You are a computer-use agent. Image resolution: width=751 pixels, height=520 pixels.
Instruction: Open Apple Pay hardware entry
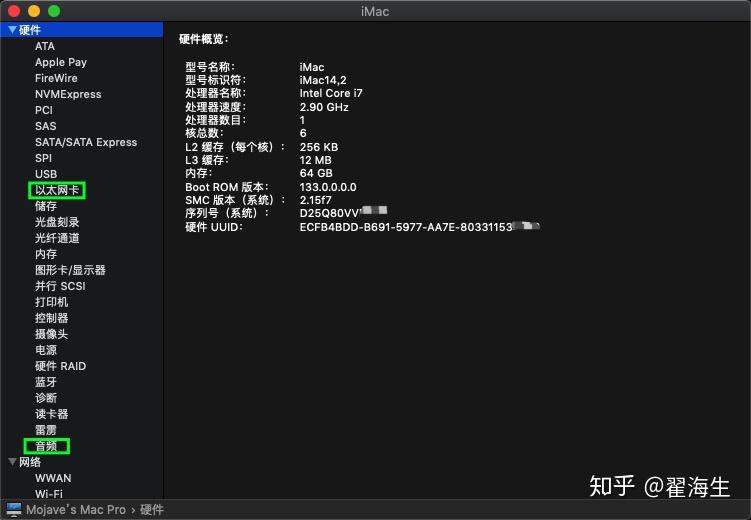(x=61, y=62)
